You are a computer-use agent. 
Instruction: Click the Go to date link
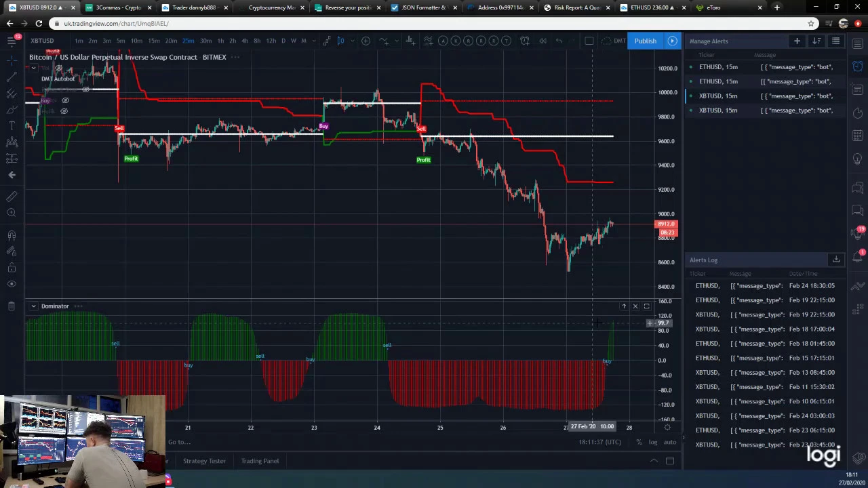point(179,442)
